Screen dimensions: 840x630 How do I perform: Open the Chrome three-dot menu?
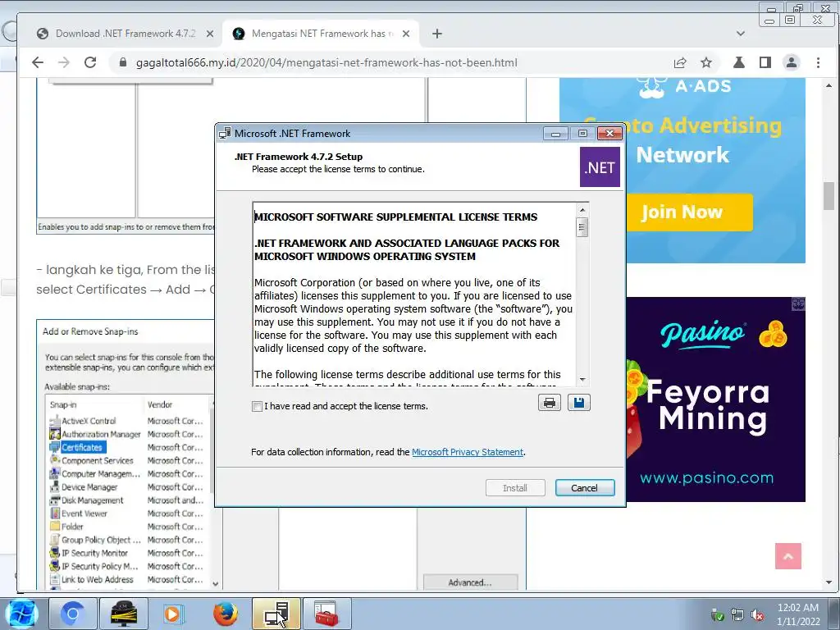click(x=818, y=62)
